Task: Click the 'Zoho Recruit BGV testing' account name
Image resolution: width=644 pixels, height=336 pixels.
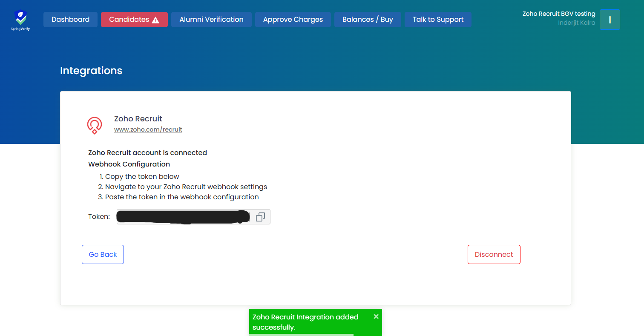Action: pyautogui.click(x=559, y=14)
